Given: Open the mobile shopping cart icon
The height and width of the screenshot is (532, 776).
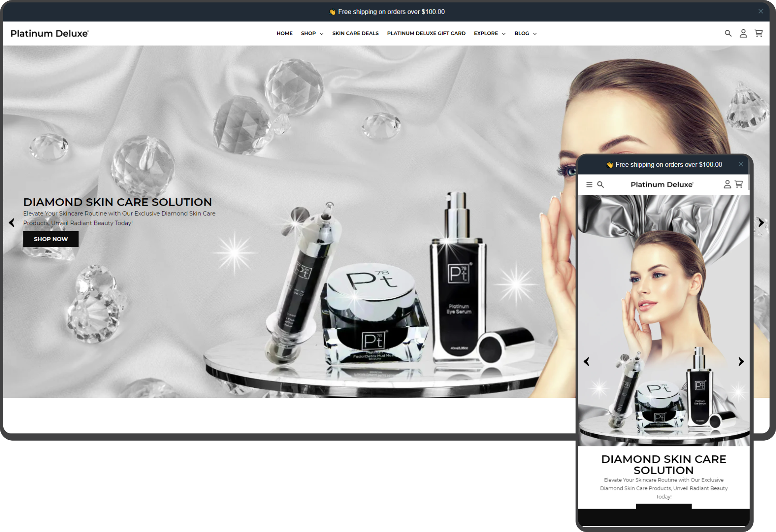Looking at the screenshot, I should (x=739, y=184).
